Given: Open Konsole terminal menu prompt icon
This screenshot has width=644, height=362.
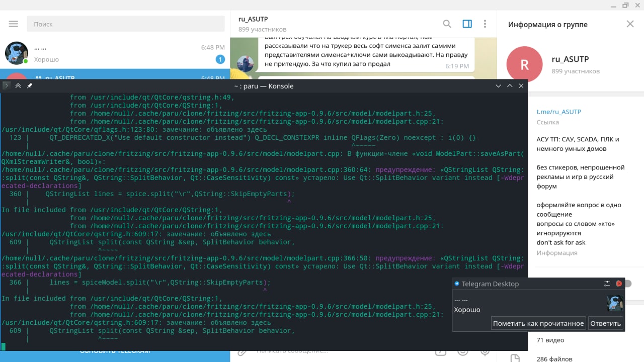Looking at the screenshot, I should point(7,86).
